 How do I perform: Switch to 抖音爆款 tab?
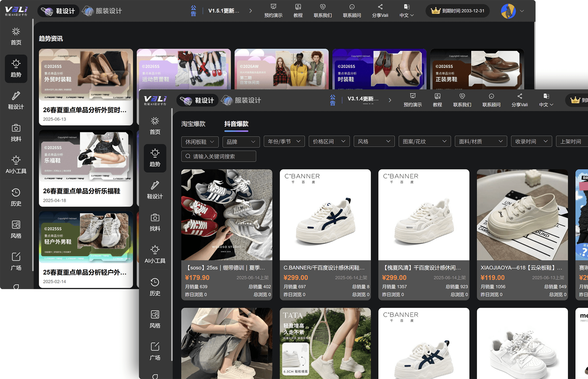coord(236,124)
